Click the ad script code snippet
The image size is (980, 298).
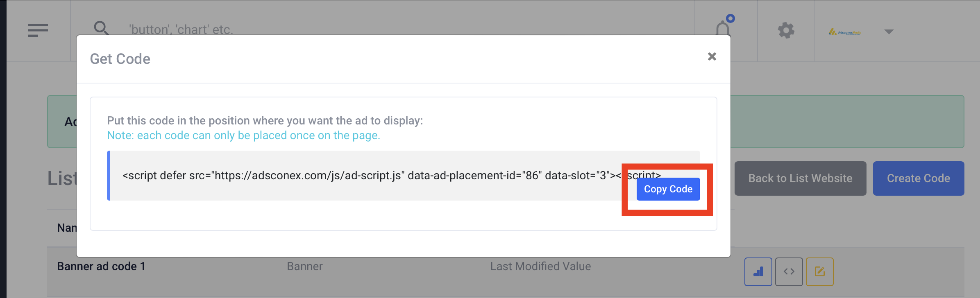pyautogui.click(x=369, y=176)
